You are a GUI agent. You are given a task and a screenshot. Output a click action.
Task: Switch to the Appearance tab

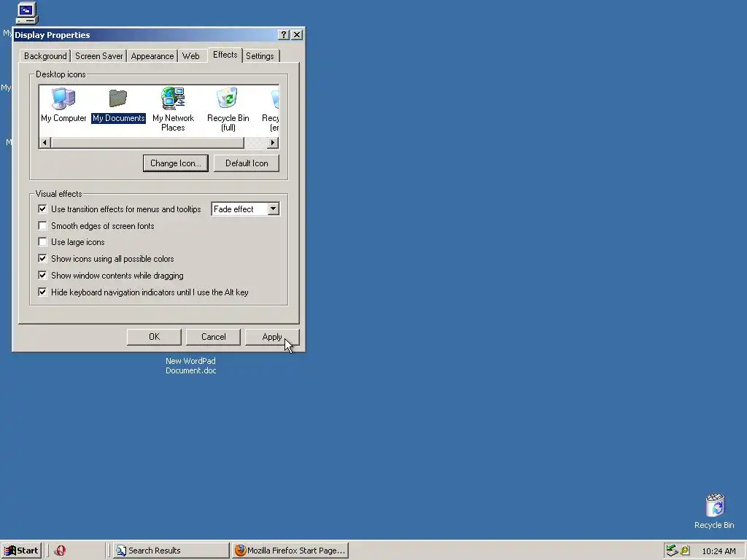[152, 56]
